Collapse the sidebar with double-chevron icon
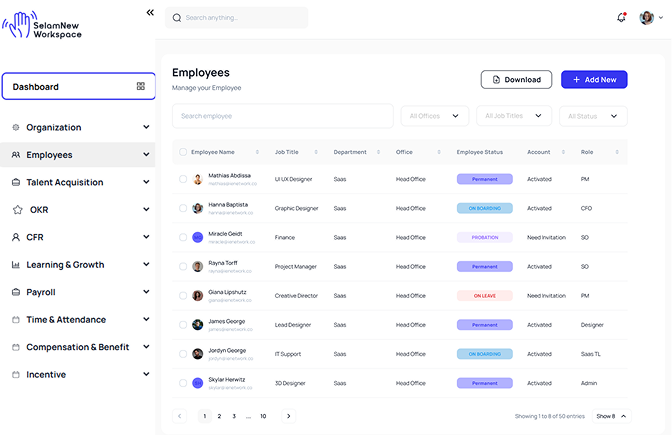Screen dimensions: 672x435 [x=150, y=13]
